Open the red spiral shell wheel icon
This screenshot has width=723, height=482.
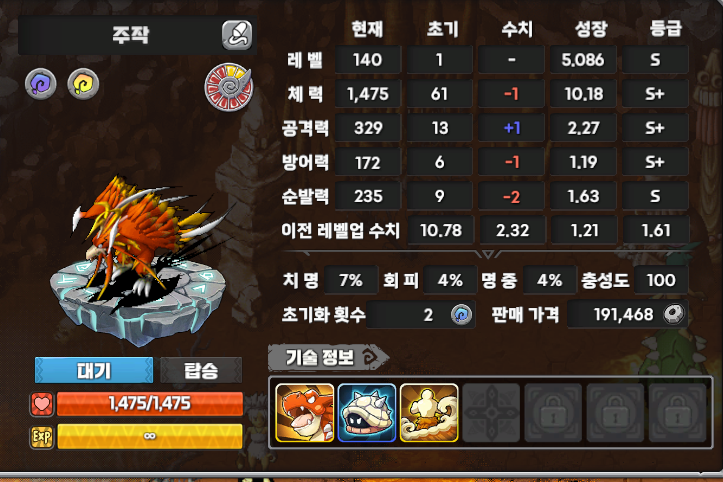click(229, 87)
